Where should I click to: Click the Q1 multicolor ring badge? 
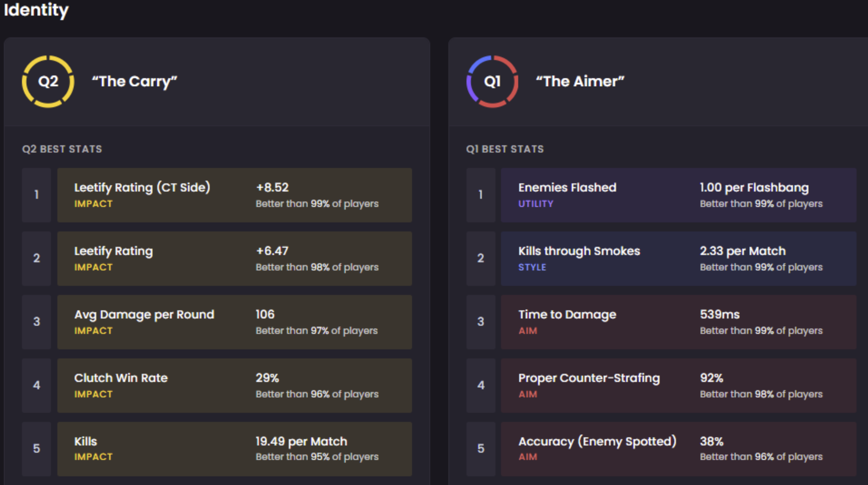pos(492,82)
